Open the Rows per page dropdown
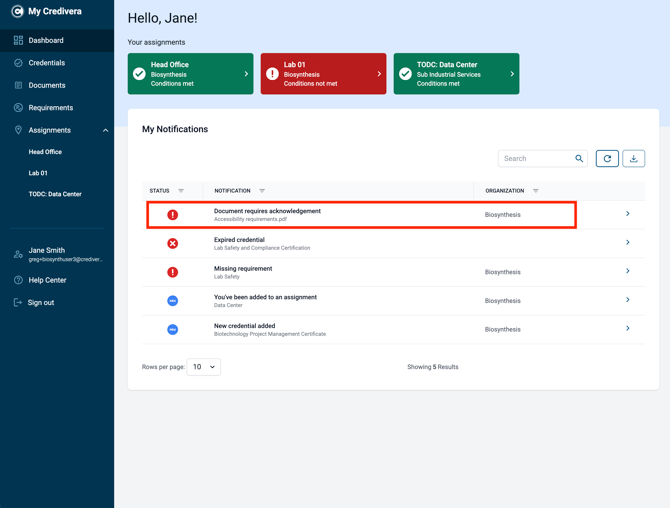The image size is (670, 508). 204,367
